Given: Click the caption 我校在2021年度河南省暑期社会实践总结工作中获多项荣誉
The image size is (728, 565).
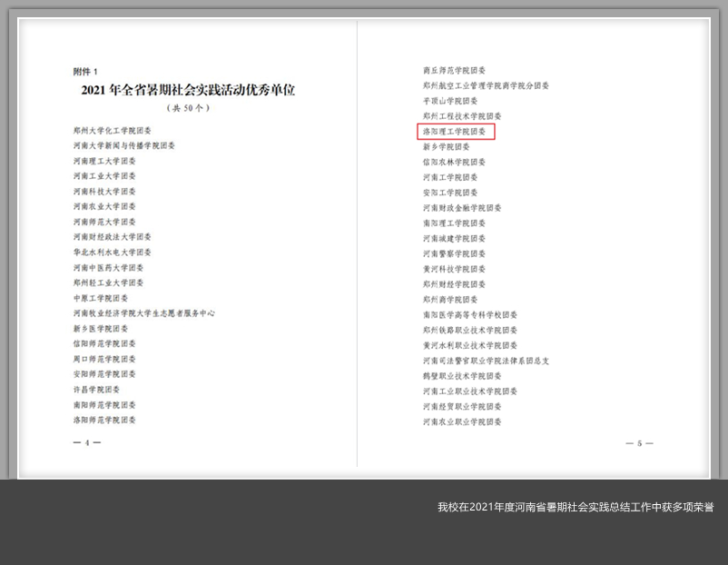Looking at the screenshot, I should (x=575, y=507).
